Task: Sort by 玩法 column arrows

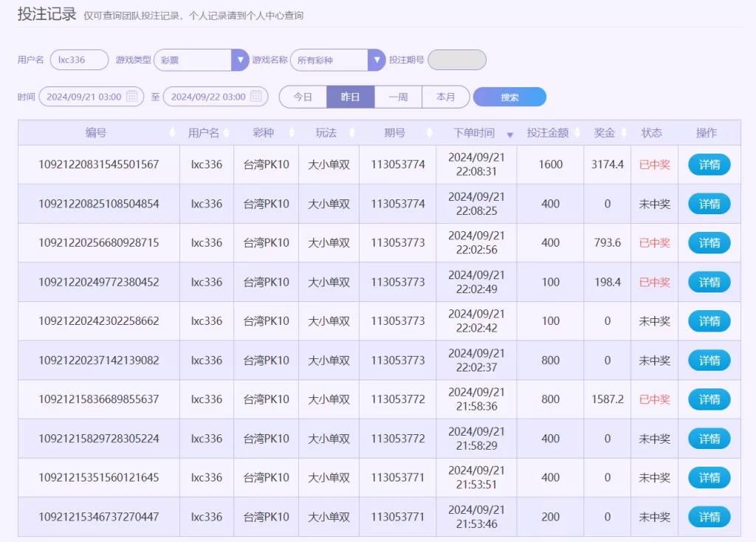Action: pos(352,133)
